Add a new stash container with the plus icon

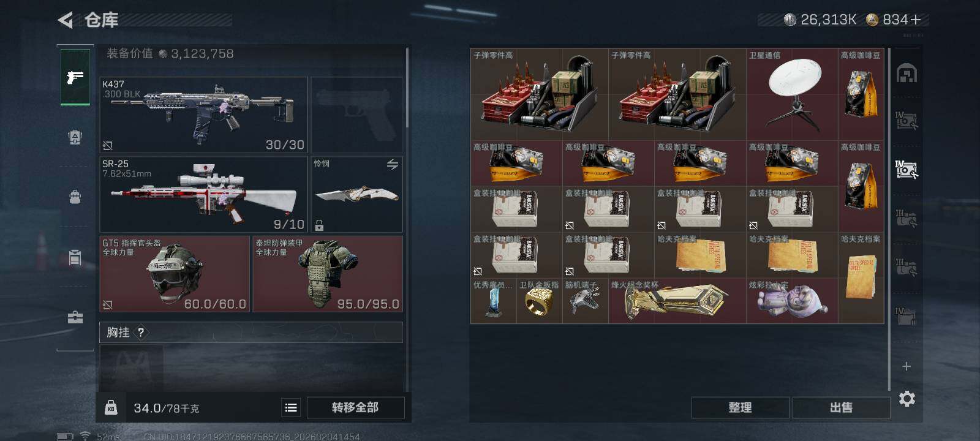tap(907, 366)
